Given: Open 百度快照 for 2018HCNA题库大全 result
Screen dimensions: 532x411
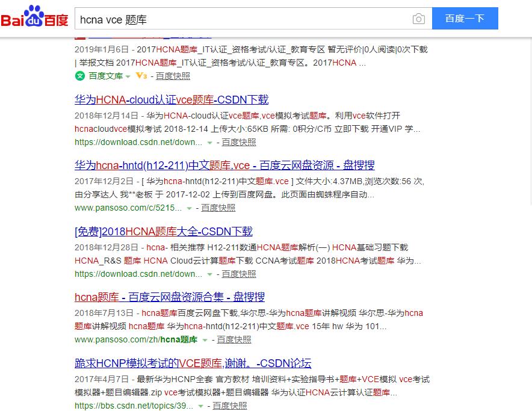Looking at the screenshot, I should click(x=238, y=274).
